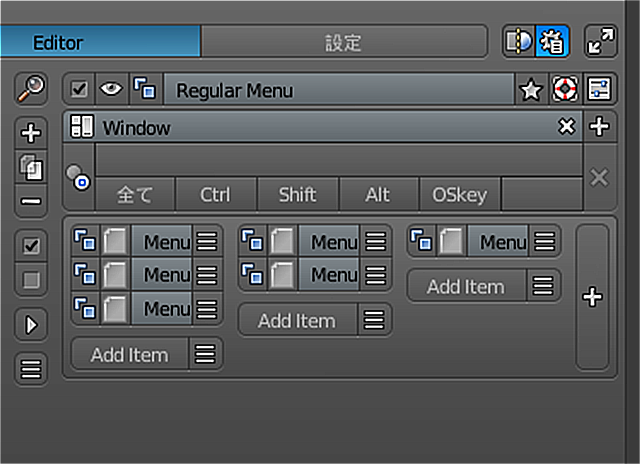Image resolution: width=640 pixels, height=464 pixels.
Task: Click Add Item in the third column
Action: (466, 286)
